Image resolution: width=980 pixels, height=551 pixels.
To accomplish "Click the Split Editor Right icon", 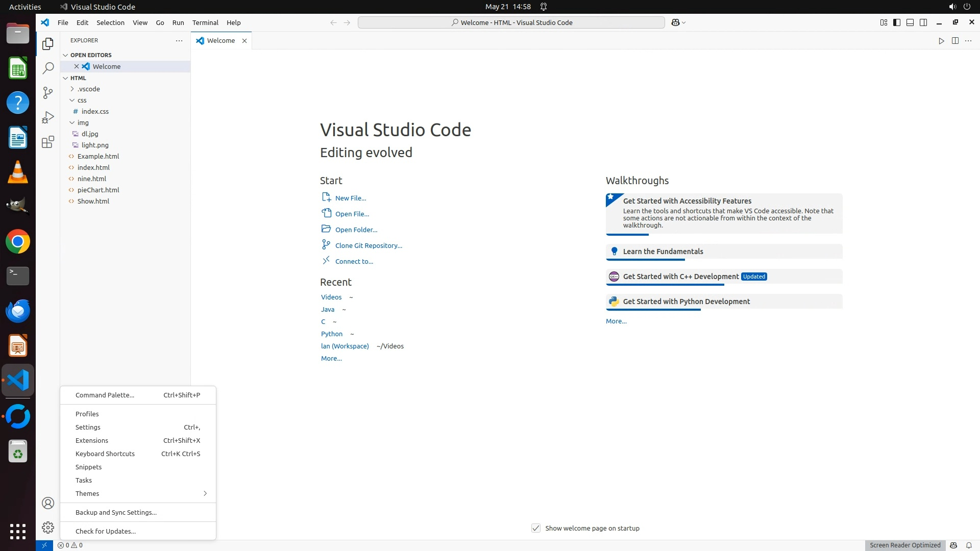I will (955, 41).
